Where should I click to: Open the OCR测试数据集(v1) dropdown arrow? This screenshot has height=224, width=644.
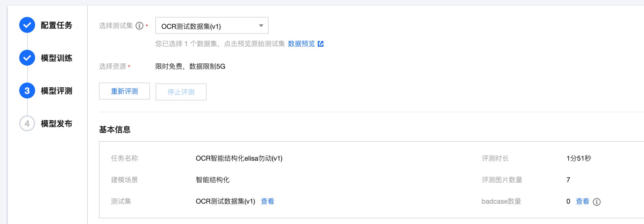(x=261, y=26)
